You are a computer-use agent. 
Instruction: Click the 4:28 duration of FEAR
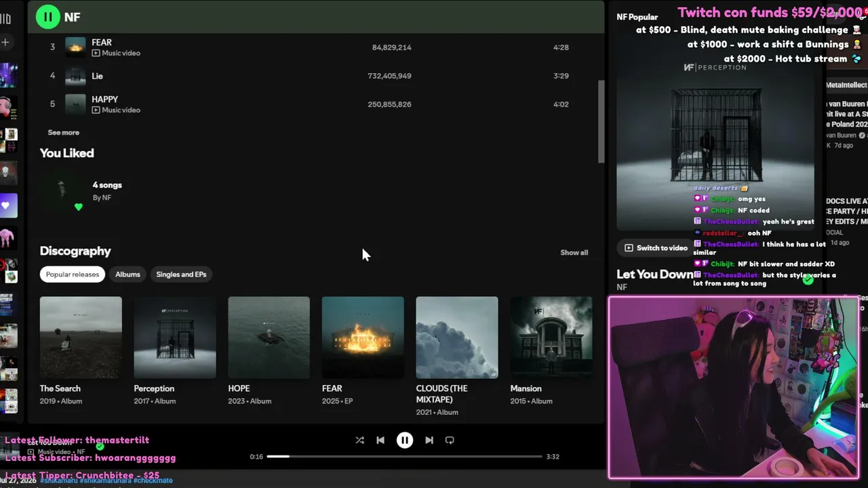pos(561,47)
